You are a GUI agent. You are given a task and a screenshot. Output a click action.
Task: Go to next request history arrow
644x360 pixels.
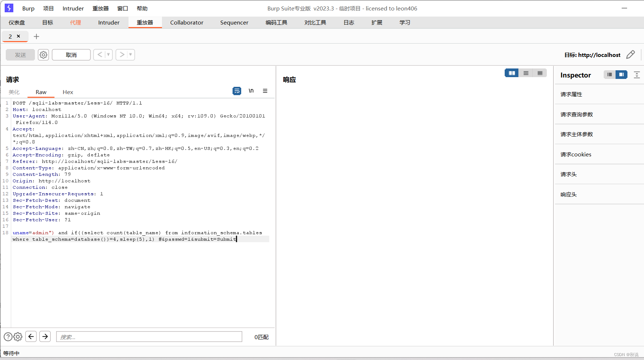coord(122,55)
